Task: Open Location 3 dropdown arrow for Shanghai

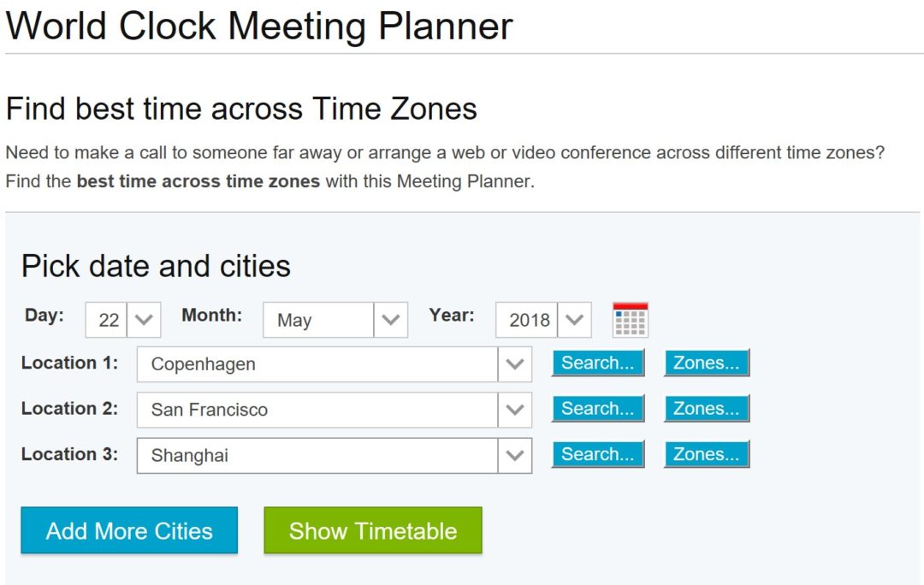Action: pos(514,455)
